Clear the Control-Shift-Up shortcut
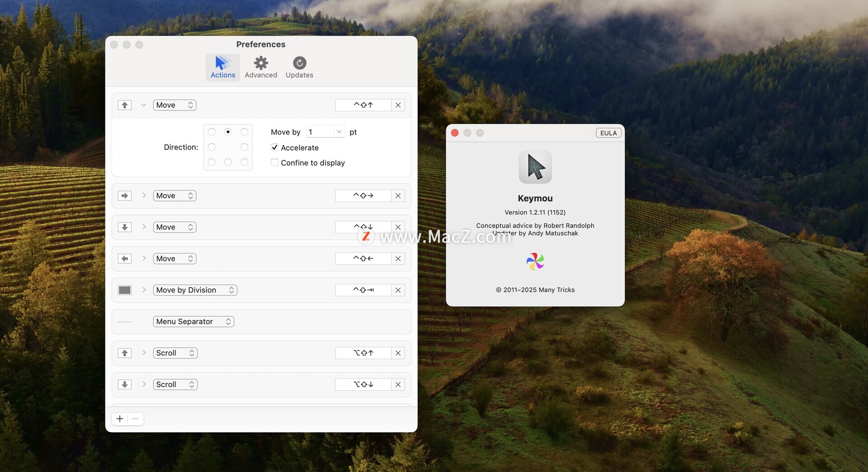The image size is (868, 472). [398, 105]
